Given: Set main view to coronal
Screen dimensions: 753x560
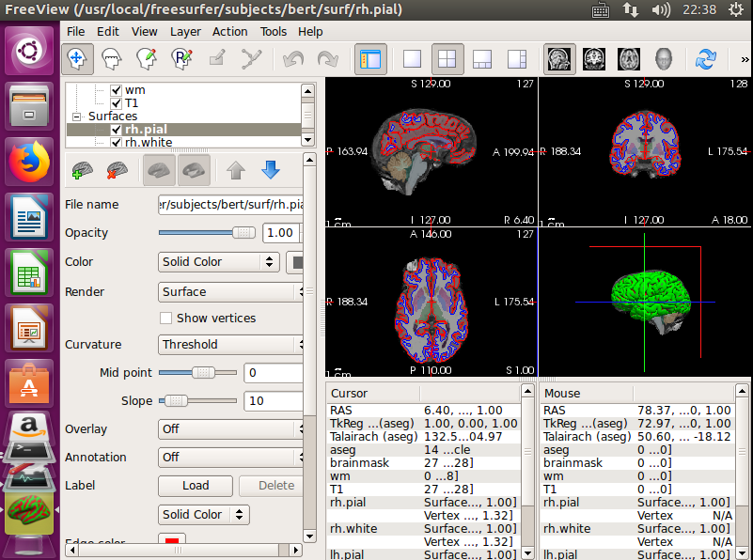Looking at the screenshot, I should (594, 59).
